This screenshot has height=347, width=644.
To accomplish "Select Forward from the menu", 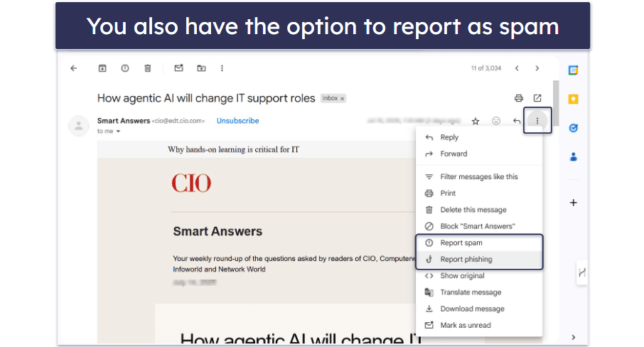I will [479, 154].
